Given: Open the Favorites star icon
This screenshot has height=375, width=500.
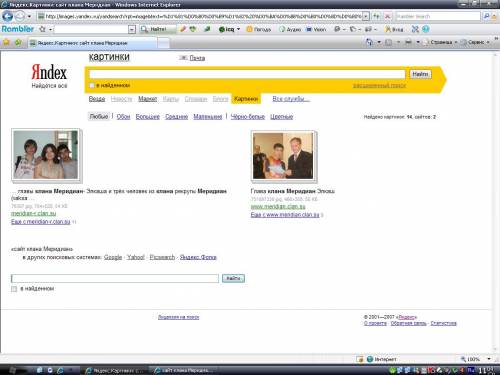Looking at the screenshot, I should [6, 42].
